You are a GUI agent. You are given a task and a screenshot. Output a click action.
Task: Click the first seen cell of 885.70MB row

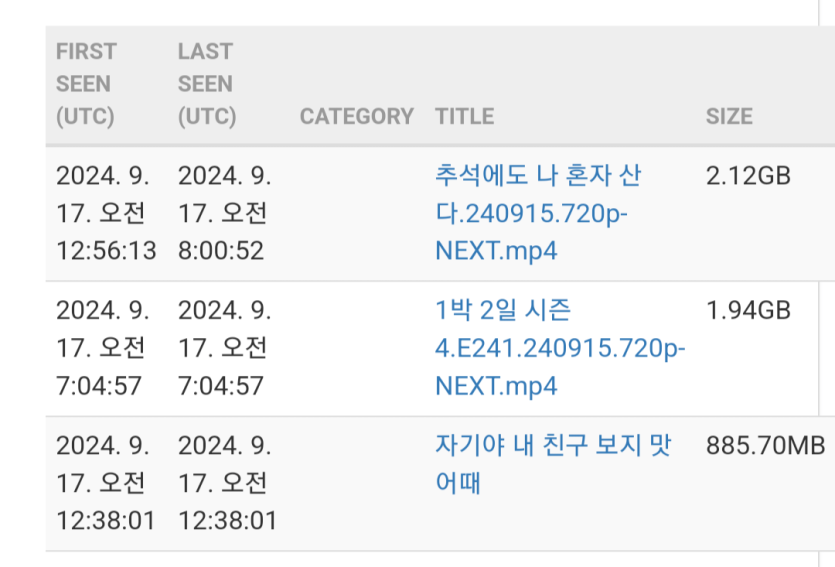pos(105,482)
